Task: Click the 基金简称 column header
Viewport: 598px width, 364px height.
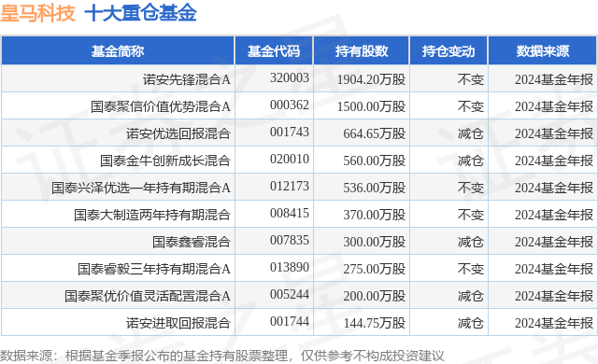Action: [x=118, y=50]
